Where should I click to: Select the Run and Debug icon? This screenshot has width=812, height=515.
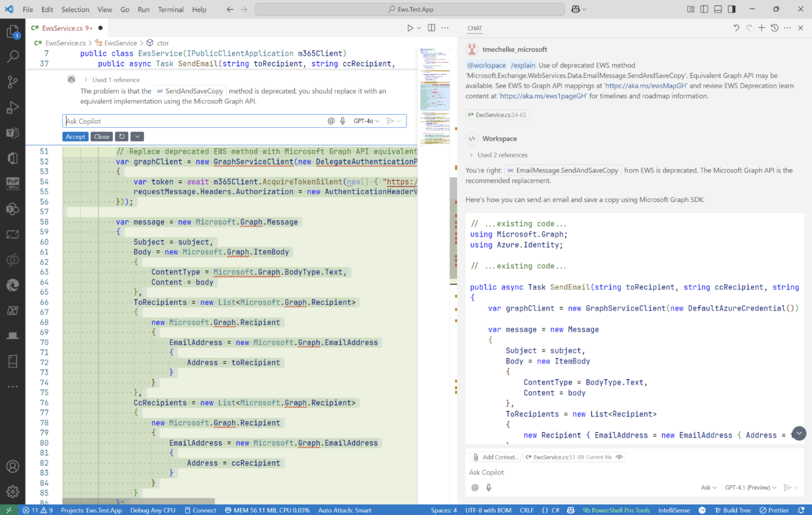[13, 107]
